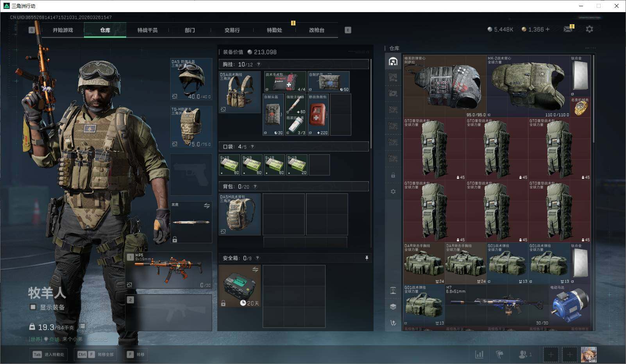Click the E key navigation icon

click(x=348, y=30)
